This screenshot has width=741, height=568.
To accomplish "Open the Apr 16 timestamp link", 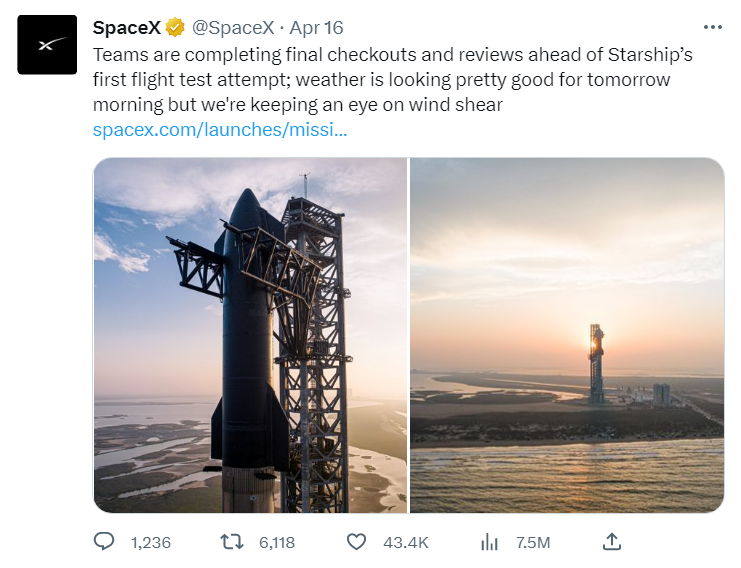I will click(x=316, y=27).
